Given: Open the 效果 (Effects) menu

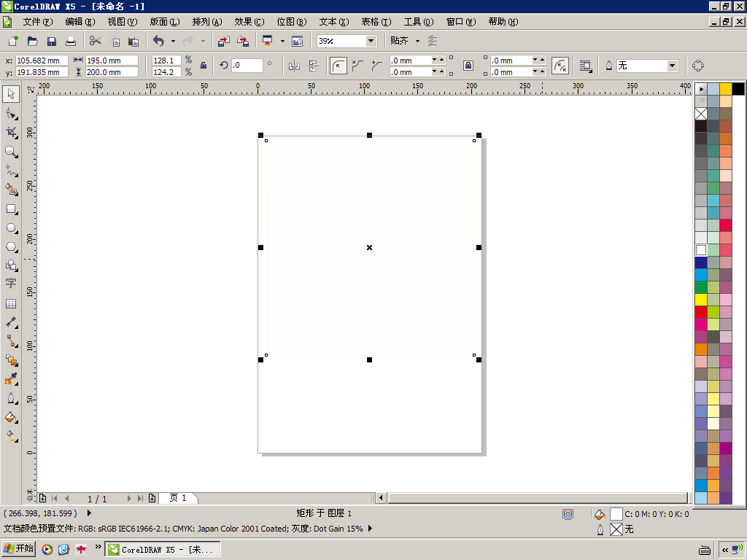Looking at the screenshot, I should 249,22.
